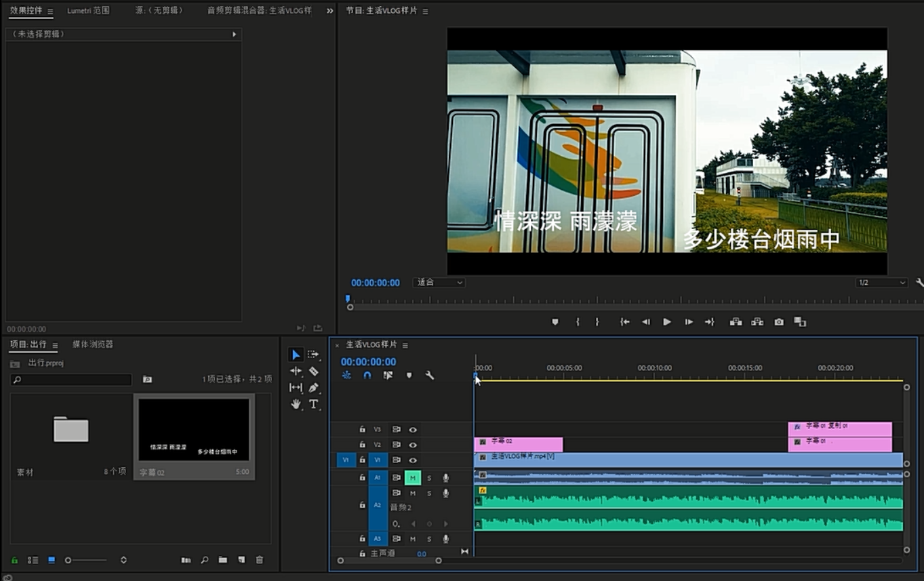Toggle Linked Selection in timeline
The width and height of the screenshot is (924, 581).
pyautogui.click(x=388, y=375)
